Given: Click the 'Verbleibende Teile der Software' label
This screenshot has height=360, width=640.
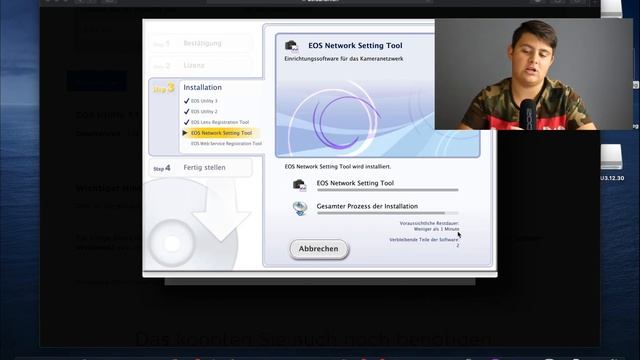Looking at the screenshot, I should click(424, 240).
